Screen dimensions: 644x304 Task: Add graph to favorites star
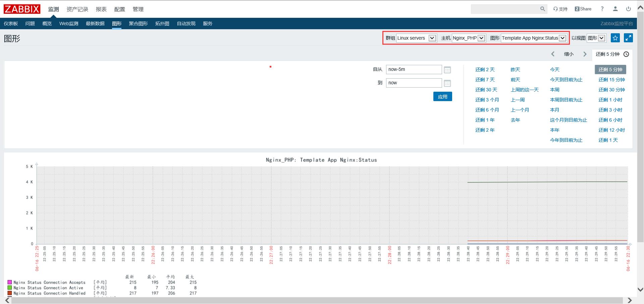pyautogui.click(x=615, y=38)
